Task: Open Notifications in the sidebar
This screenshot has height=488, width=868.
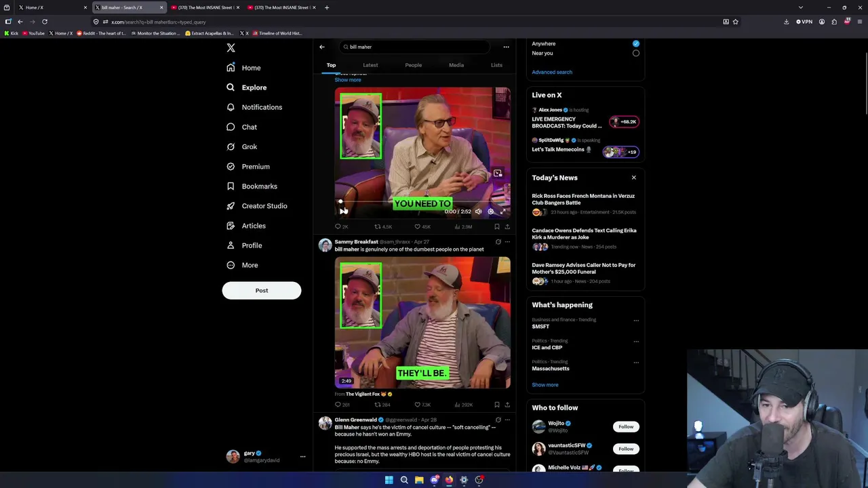Action: tap(254, 107)
